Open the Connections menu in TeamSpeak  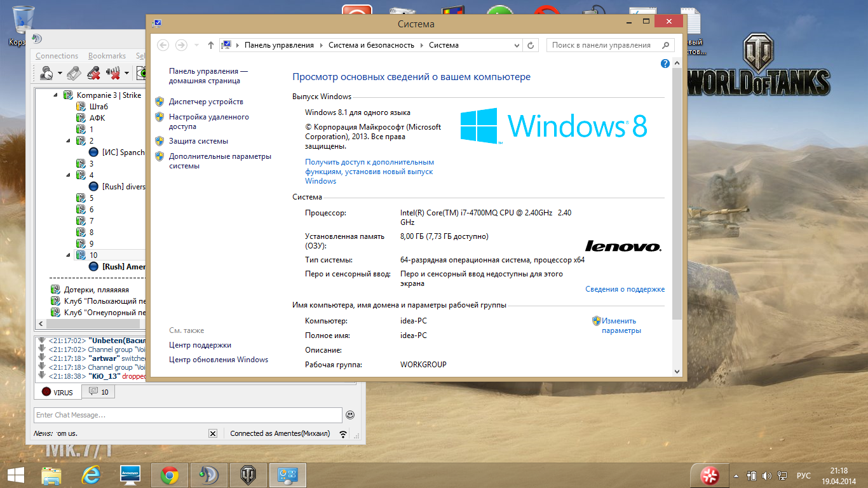tap(57, 56)
